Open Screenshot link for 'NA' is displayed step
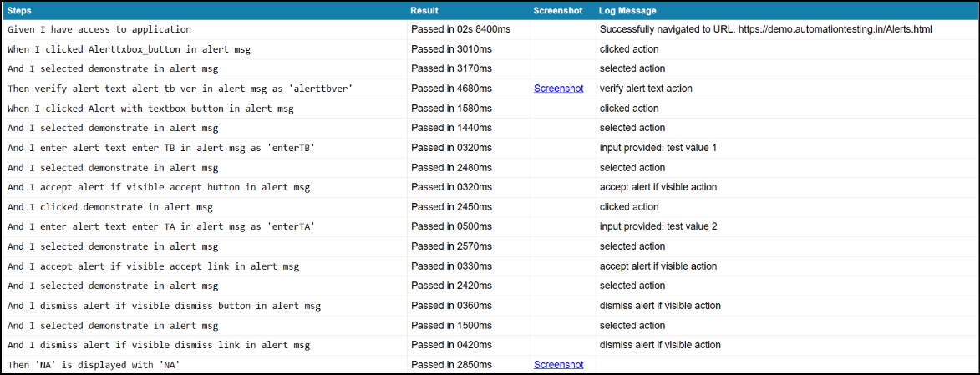This screenshot has width=980, height=375. click(x=558, y=365)
